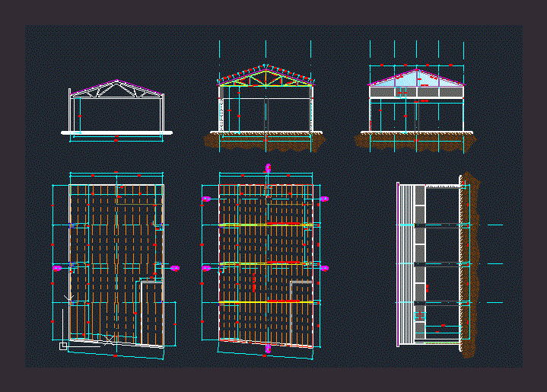Viewport: 547px width, 392px height.
Task: Click brown ground hatch under top-right elevation
Action: tap(416, 142)
